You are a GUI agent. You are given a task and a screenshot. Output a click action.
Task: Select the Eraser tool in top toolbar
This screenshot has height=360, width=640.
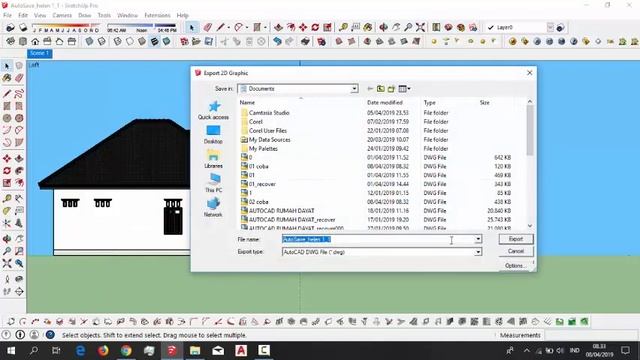point(208,27)
